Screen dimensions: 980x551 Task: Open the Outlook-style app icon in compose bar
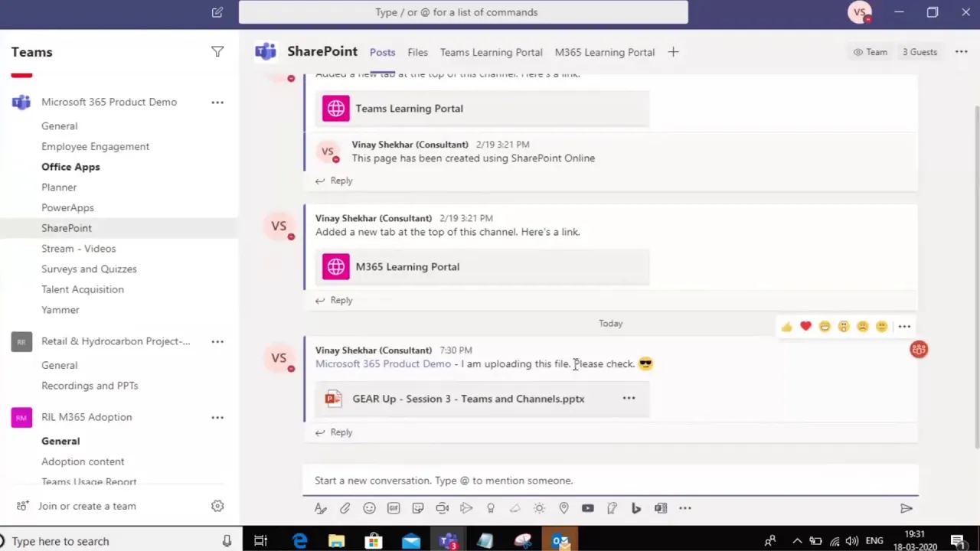tap(661, 508)
